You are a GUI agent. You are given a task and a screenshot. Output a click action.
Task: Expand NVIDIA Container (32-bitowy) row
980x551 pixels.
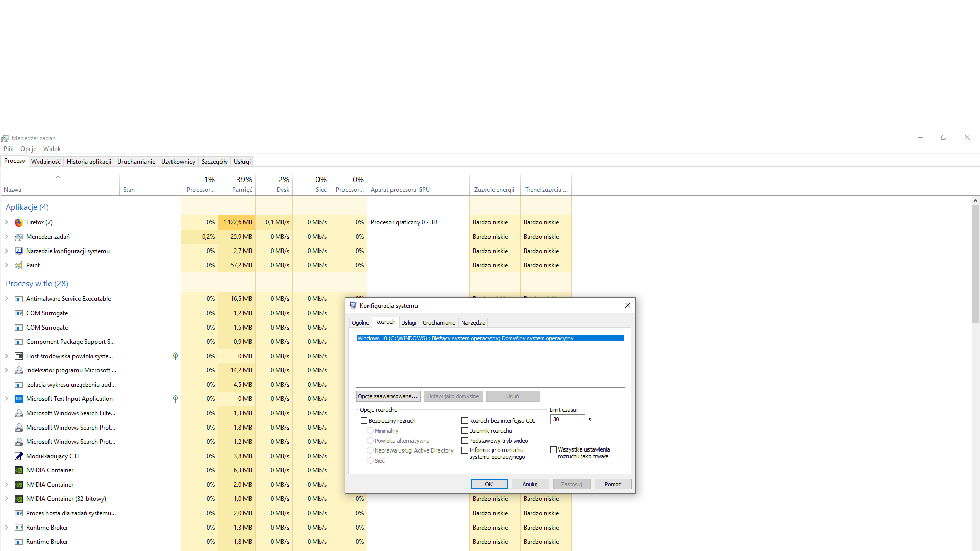[x=6, y=499]
